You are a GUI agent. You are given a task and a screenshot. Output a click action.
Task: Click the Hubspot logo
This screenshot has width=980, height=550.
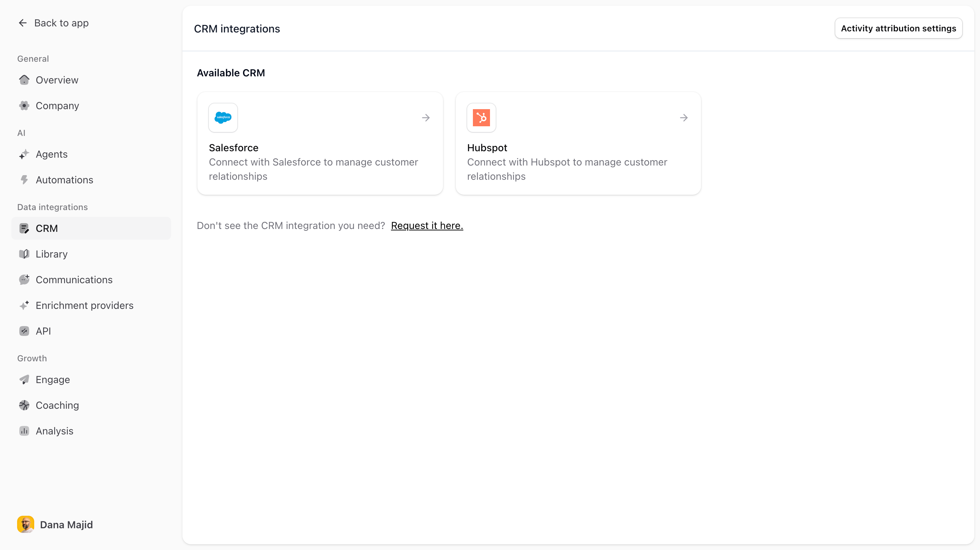481,118
